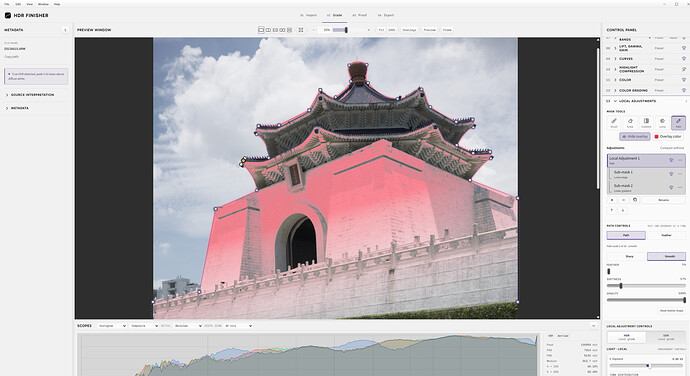Toggle the Color section enable icon
This screenshot has width=690, height=376.
click(x=684, y=80)
